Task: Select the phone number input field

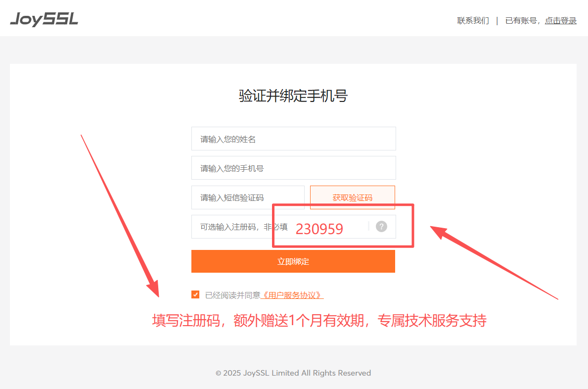Action: coord(293,168)
